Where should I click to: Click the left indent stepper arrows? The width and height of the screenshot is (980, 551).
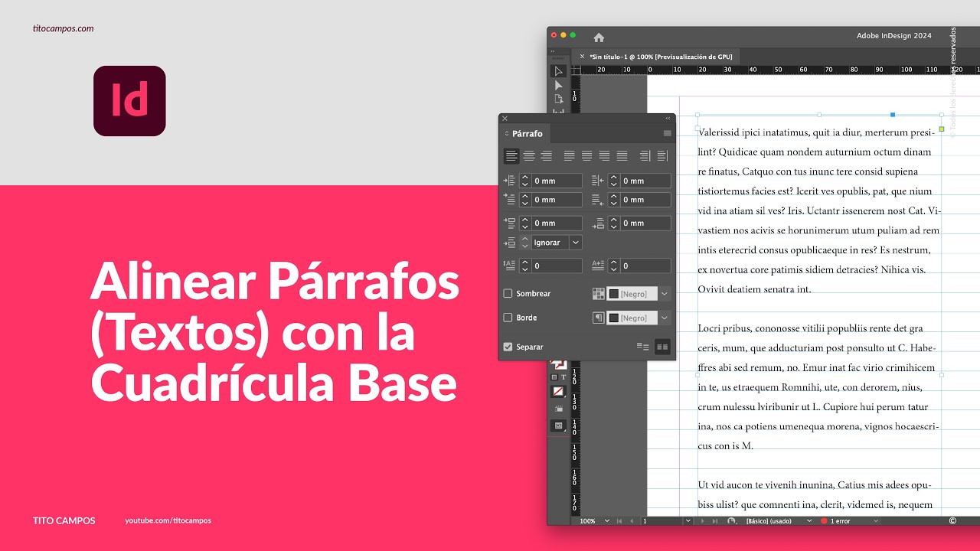click(525, 181)
